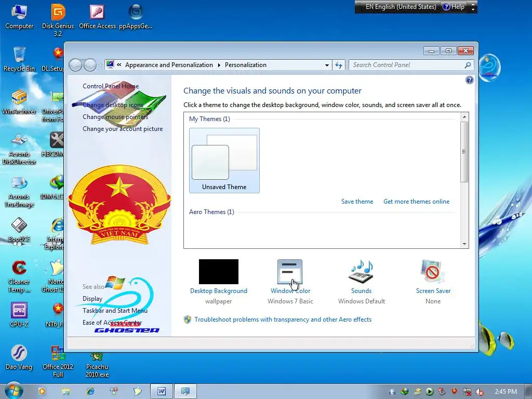Open the recent pages dropdown arrow
This screenshot has width=532, height=399.
click(100, 65)
